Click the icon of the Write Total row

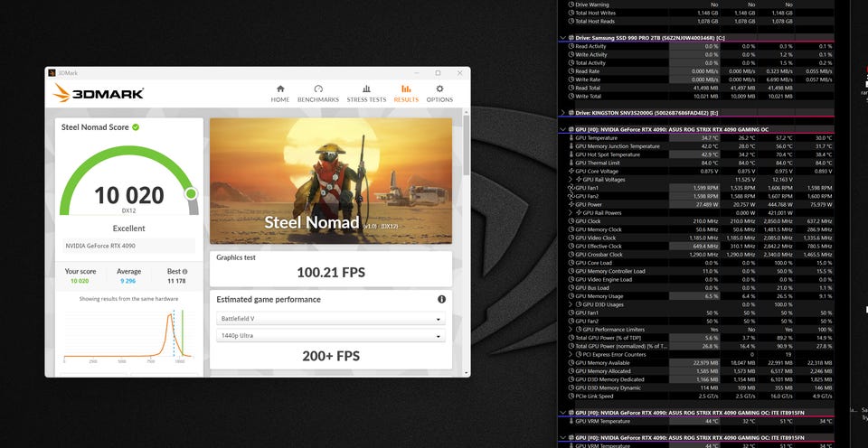click(x=571, y=97)
